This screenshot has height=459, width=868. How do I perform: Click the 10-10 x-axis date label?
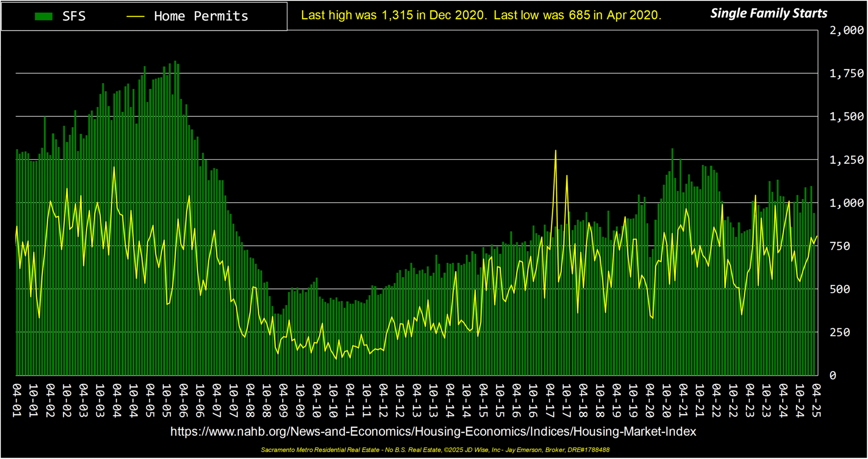tap(333, 400)
